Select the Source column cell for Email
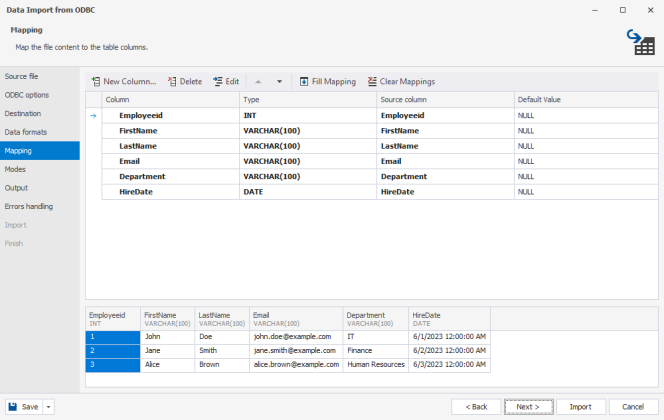The width and height of the screenshot is (664, 420). 444,161
